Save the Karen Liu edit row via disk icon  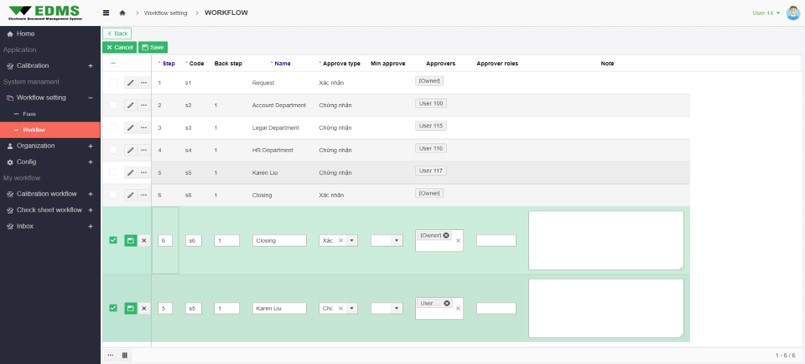pos(130,308)
